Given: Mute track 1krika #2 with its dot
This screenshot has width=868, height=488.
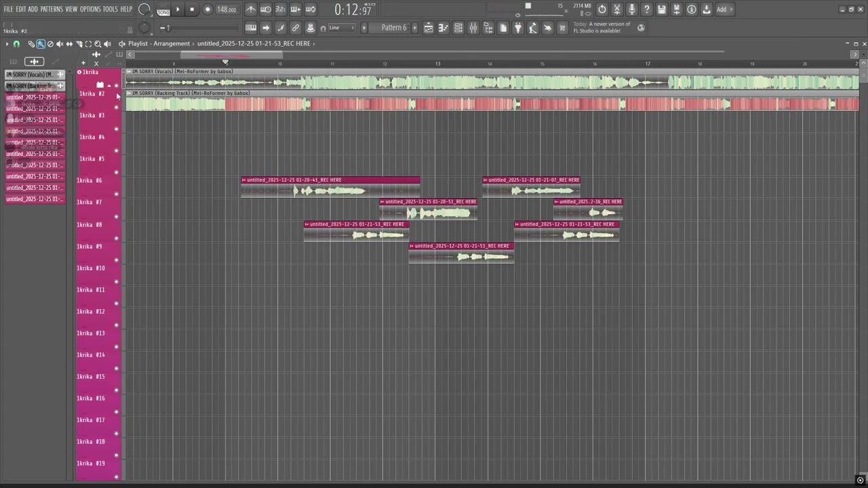Looking at the screenshot, I should point(116,107).
